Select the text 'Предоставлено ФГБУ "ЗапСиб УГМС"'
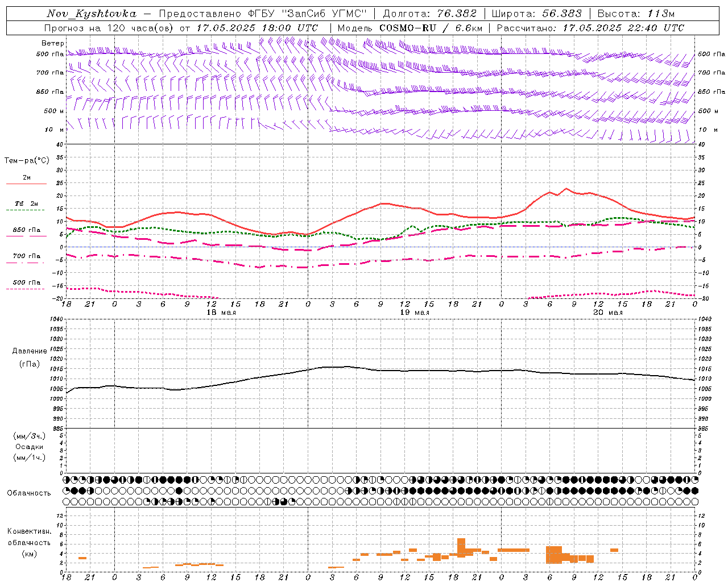 point(263,14)
